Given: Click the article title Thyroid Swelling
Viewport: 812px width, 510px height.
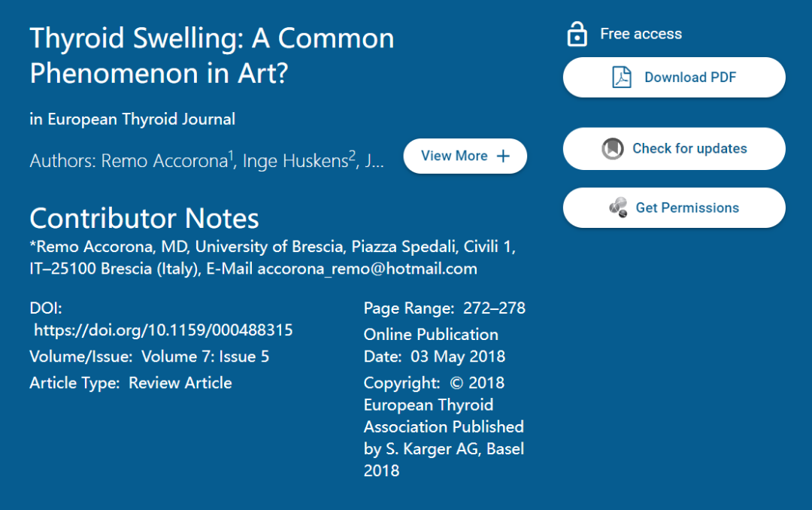Looking at the screenshot, I should [x=212, y=56].
